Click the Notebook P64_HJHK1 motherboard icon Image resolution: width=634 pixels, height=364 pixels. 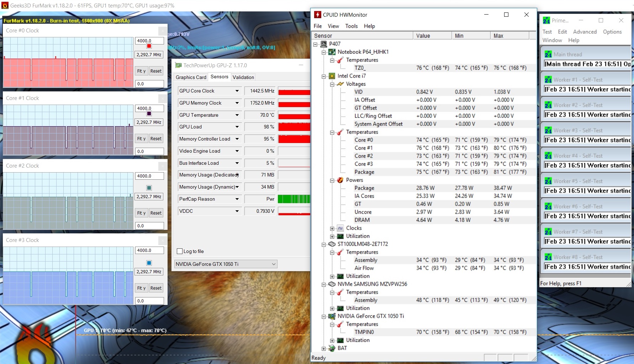click(332, 52)
